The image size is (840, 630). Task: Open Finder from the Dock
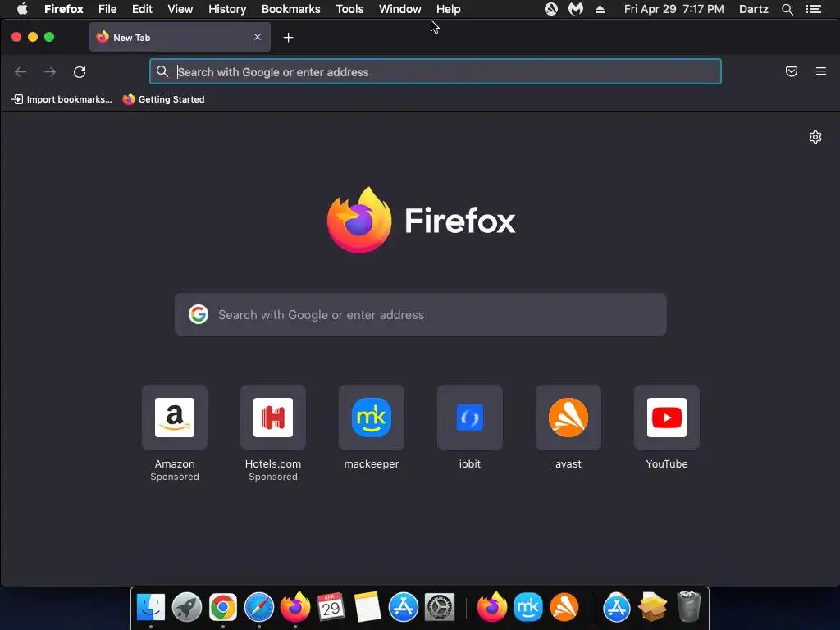pyautogui.click(x=151, y=608)
